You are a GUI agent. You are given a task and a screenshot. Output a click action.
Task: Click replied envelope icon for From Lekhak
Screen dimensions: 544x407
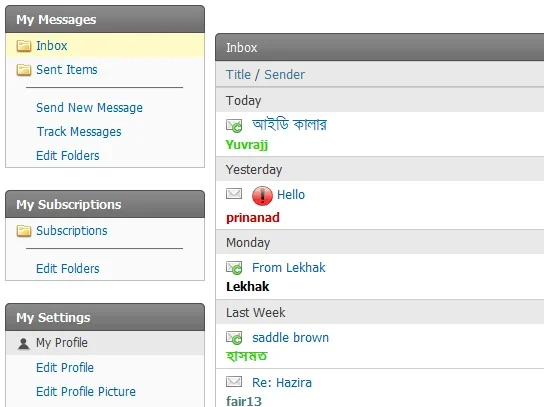coord(234,268)
